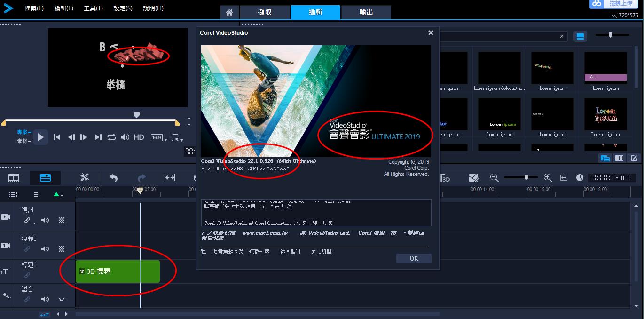644x319 pixels.
Task: Open the 設定(S) menu
Action: (123, 8)
